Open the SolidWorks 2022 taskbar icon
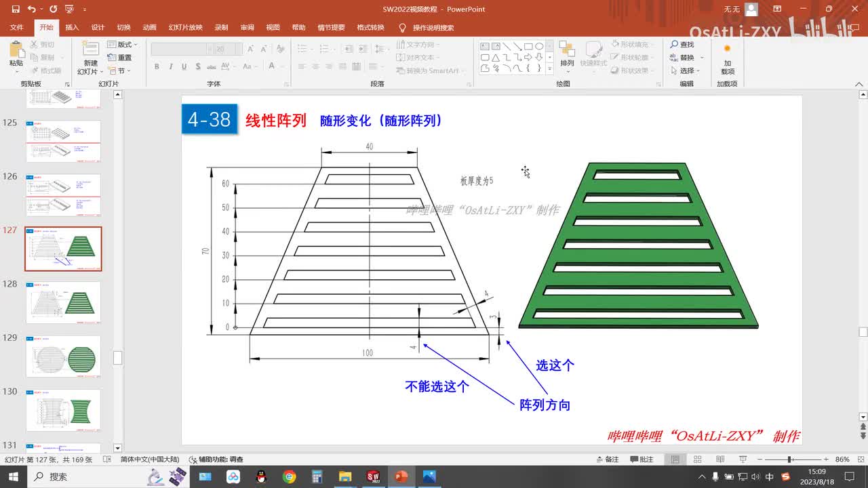Screen dimensions: 868x488 [x=372, y=476]
